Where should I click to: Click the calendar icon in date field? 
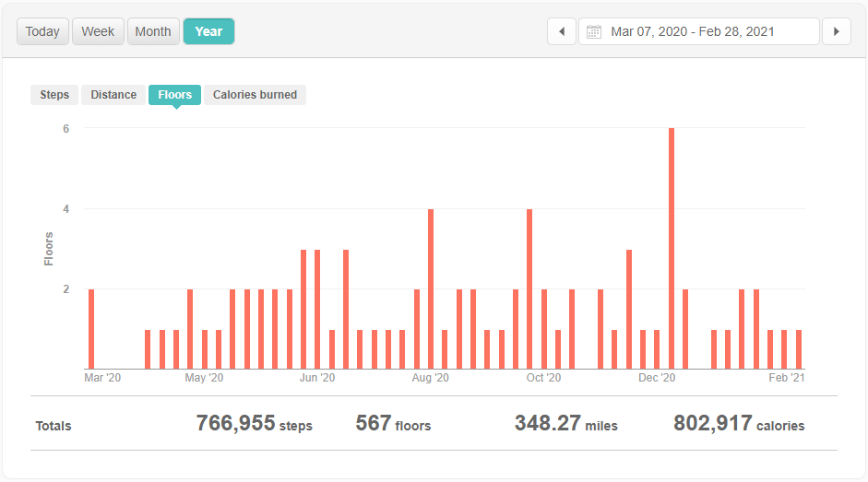pos(594,32)
